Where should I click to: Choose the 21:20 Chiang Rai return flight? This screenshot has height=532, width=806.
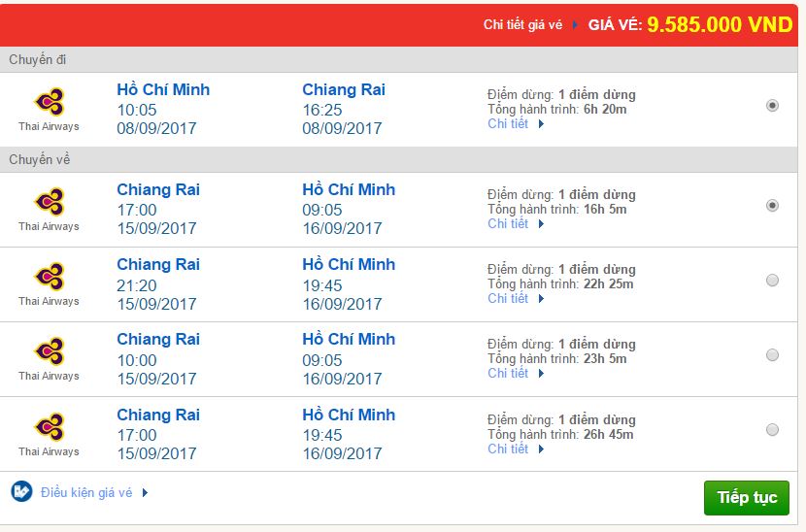click(x=772, y=281)
